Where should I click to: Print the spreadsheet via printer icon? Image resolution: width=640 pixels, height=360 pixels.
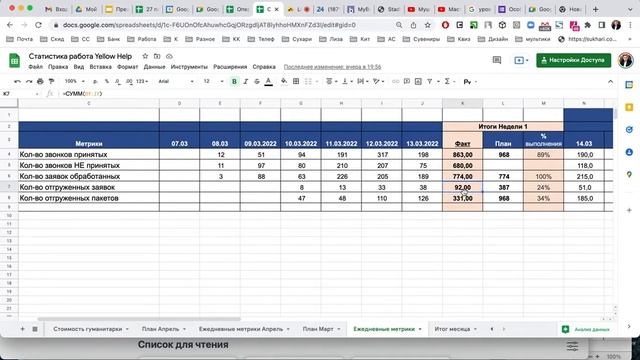coord(40,82)
